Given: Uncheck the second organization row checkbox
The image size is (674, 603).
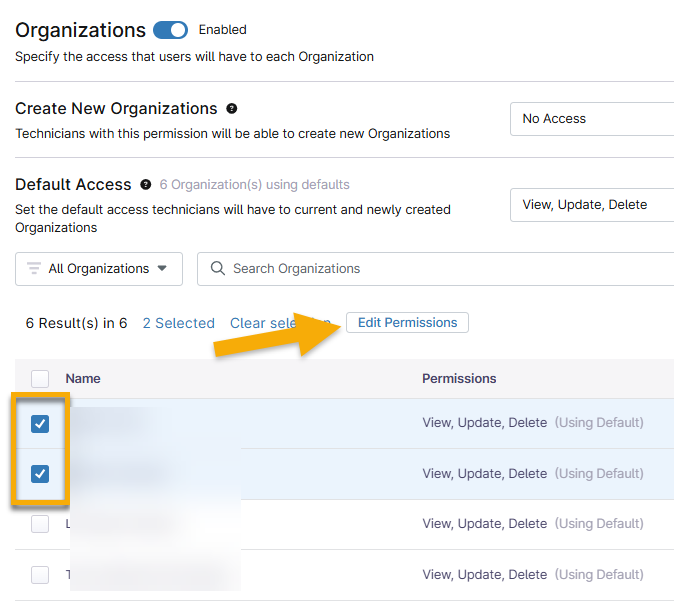Looking at the screenshot, I should [x=40, y=474].
